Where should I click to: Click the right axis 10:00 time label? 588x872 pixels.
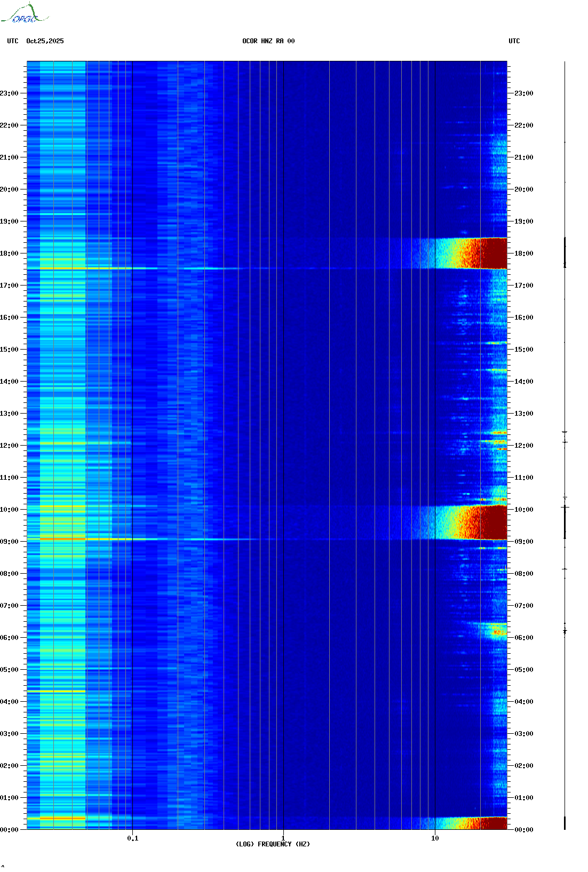point(523,510)
